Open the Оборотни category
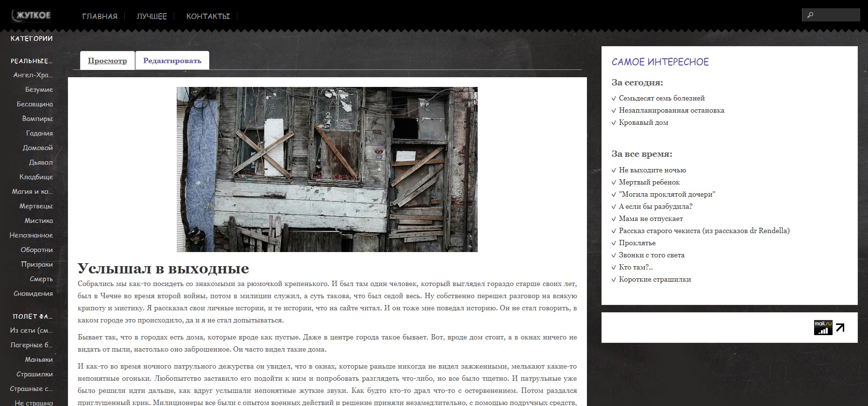 click(x=37, y=250)
